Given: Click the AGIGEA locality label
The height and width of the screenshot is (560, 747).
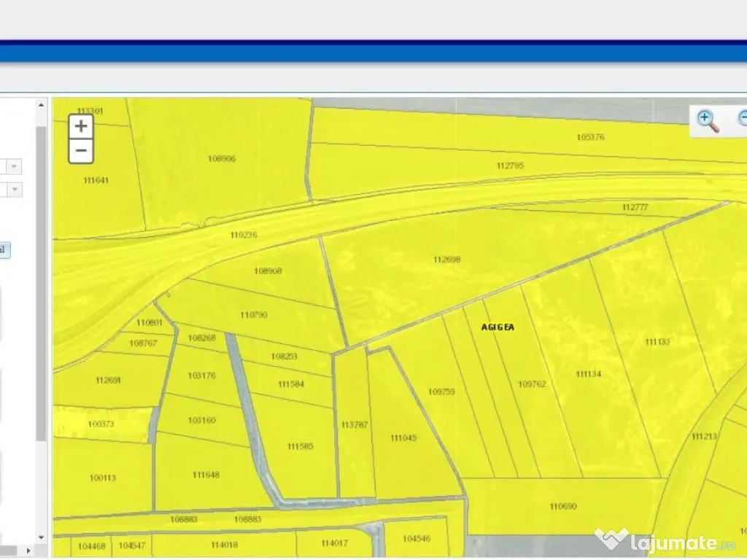Looking at the screenshot, I should pyautogui.click(x=498, y=327).
